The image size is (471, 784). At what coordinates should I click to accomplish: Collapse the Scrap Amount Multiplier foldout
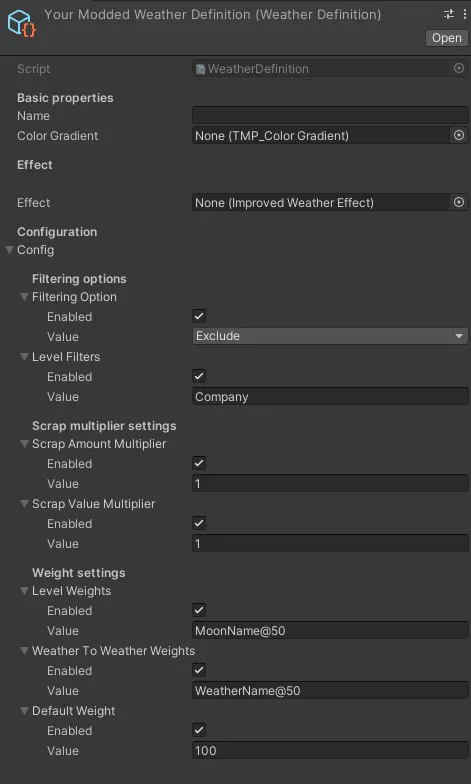click(x=24, y=444)
